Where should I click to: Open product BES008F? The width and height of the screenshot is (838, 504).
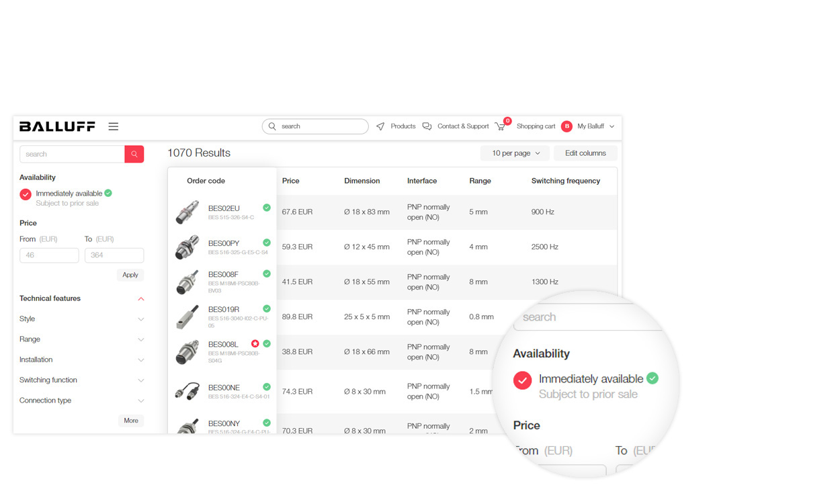click(x=223, y=274)
